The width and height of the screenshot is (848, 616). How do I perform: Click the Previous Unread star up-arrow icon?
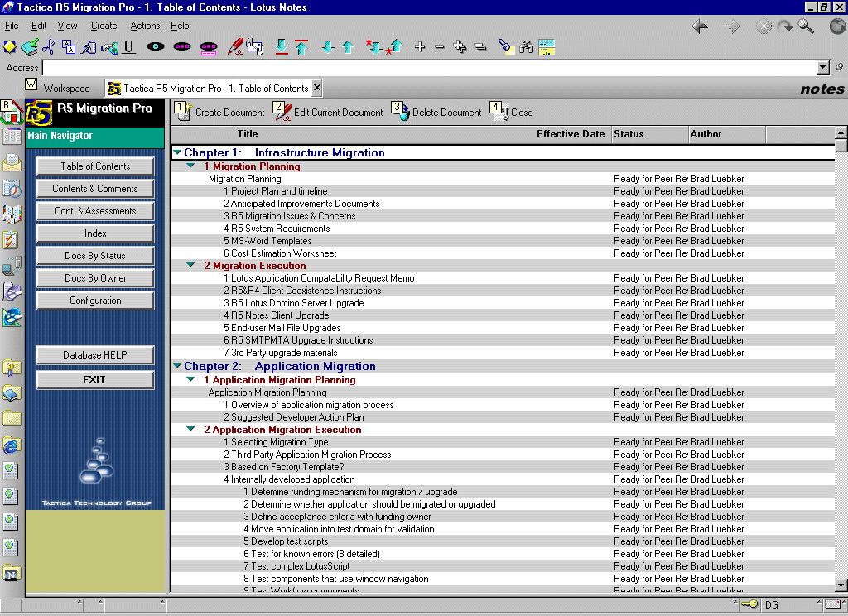tap(394, 47)
